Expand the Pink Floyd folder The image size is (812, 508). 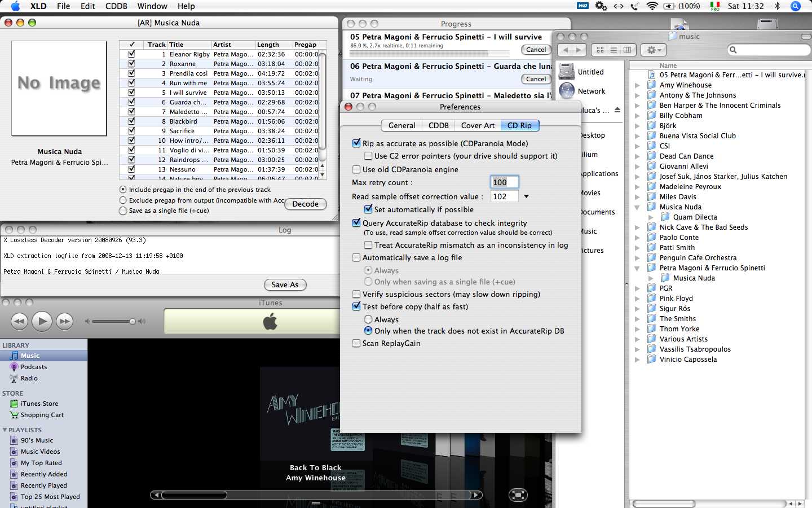(637, 299)
